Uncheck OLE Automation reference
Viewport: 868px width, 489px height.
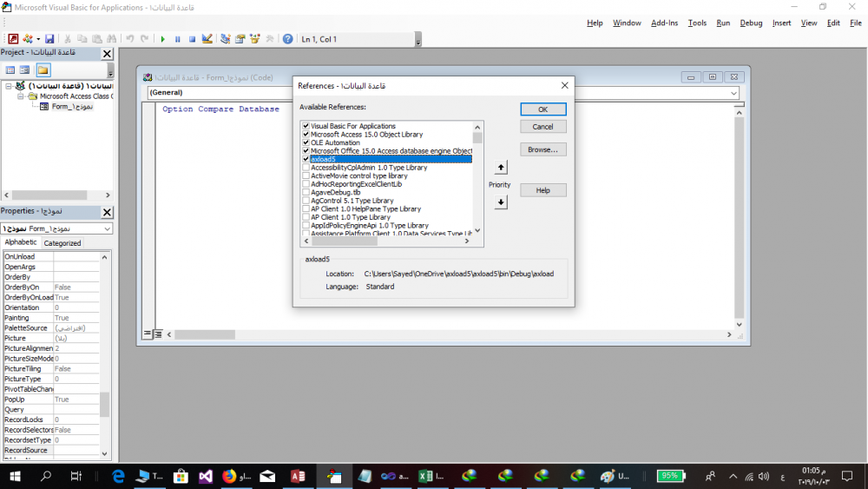click(306, 142)
